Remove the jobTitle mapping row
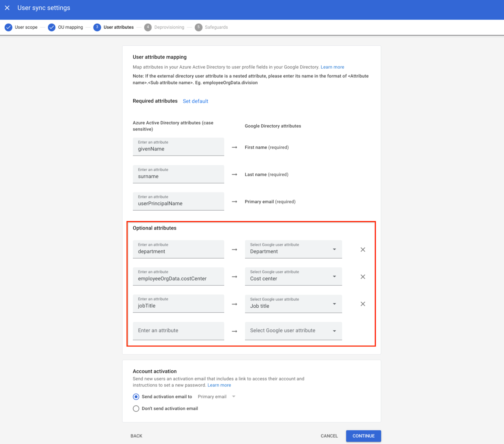504x444 pixels. [363, 304]
